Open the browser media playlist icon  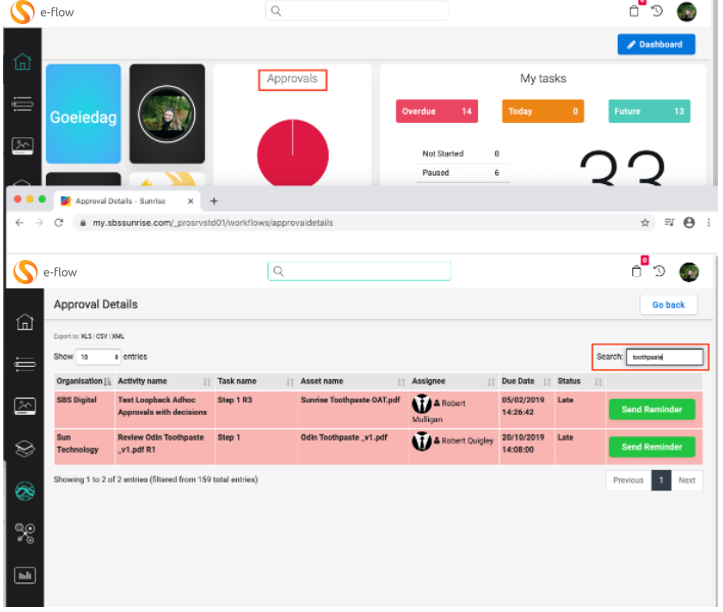click(x=669, y=223)
